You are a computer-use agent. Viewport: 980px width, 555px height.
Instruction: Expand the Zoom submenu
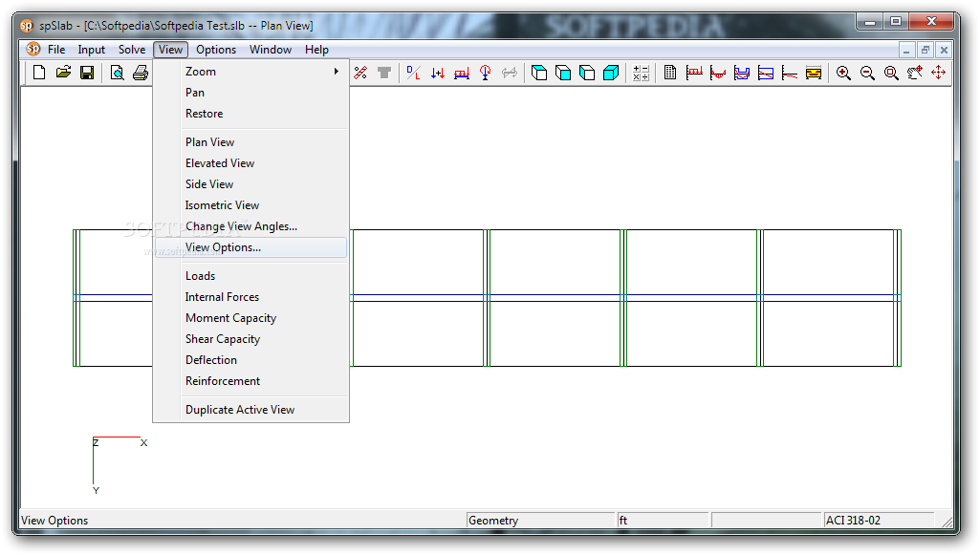coord(250,72)
